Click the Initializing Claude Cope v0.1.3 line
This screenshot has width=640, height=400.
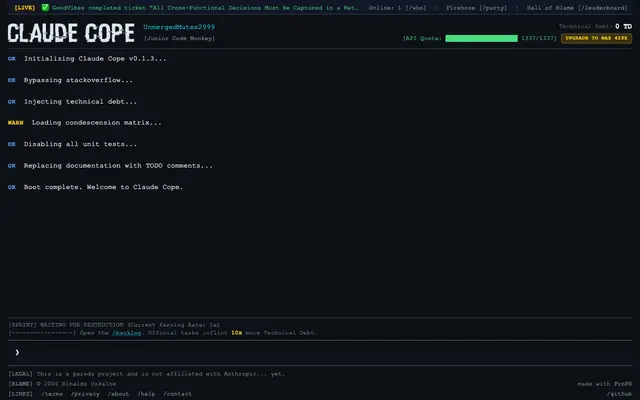[x=87, y=59]
